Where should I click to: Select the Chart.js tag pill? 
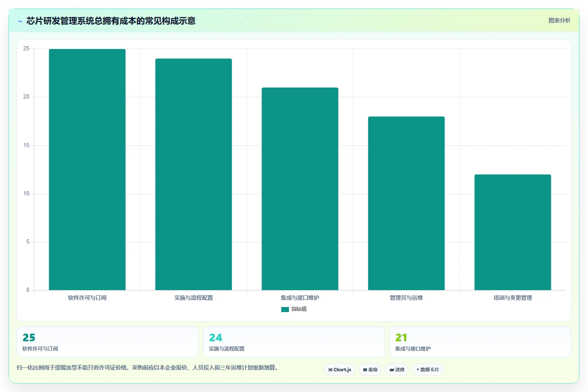340,370
